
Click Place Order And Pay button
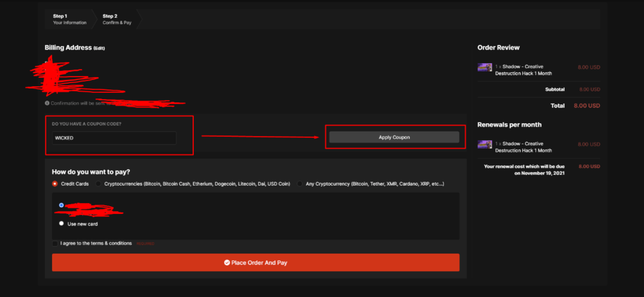coord(256,262)
